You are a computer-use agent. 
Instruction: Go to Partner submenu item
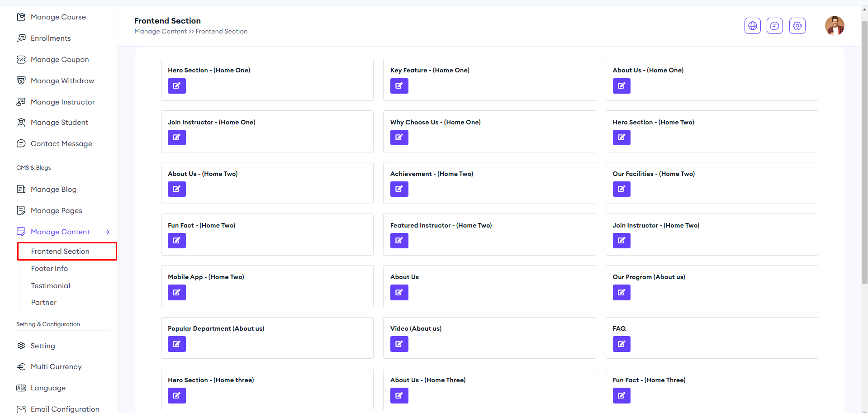coord(44,303)
